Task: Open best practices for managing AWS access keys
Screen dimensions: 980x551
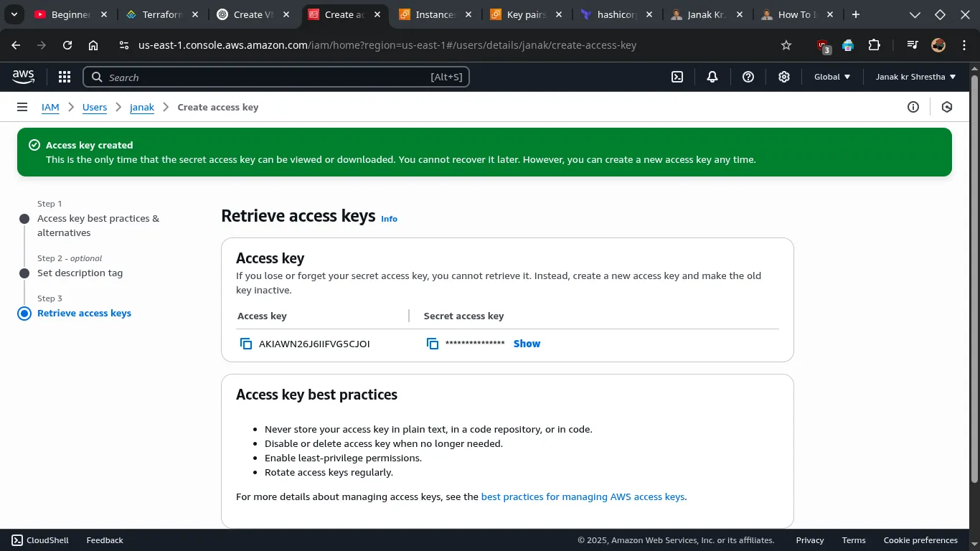Action: (583, 496)
